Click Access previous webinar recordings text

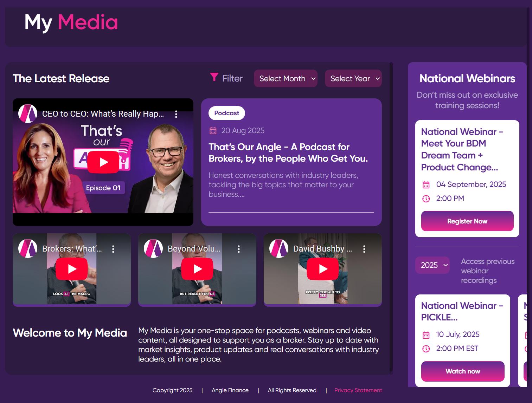(488, 271)
